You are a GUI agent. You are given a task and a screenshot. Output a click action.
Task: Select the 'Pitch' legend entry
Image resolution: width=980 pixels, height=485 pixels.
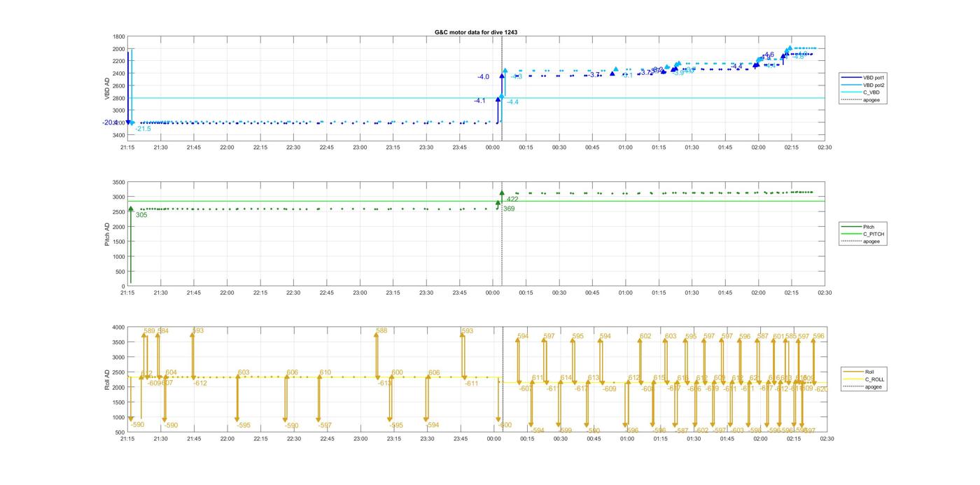(x=869, y=227)
